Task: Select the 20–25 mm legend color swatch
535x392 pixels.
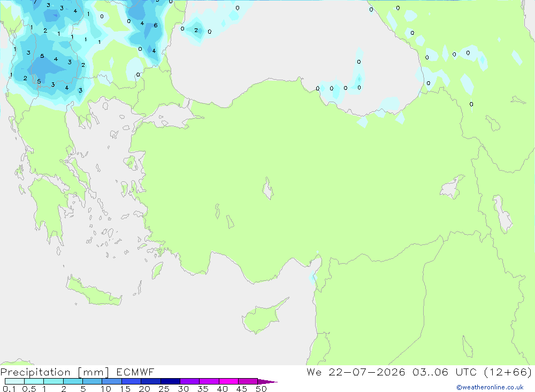Action: 151,381
